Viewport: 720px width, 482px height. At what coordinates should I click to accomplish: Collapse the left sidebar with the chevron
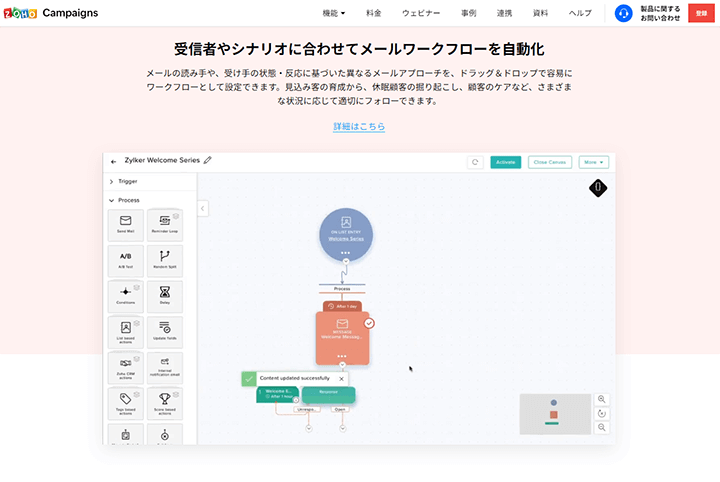click(202, 208)
